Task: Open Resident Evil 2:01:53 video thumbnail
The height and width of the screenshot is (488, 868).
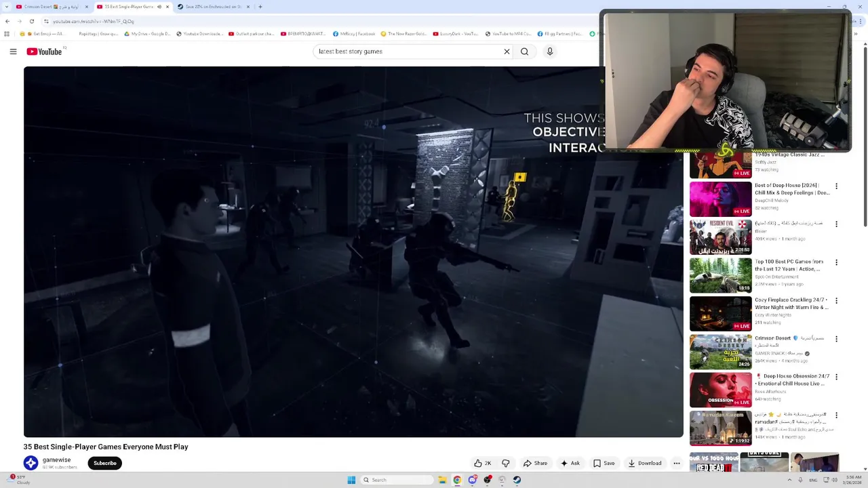Action: (721, 237)
